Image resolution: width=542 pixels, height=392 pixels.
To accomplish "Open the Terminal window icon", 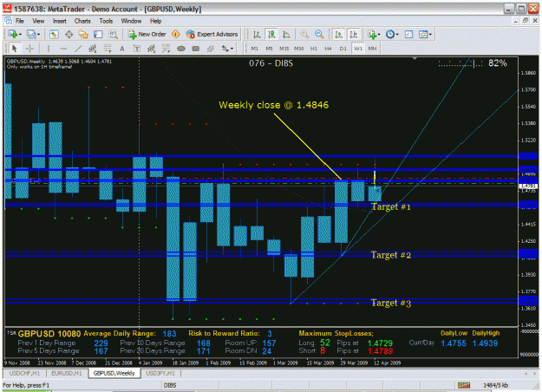I will click(x=98, y=34).
